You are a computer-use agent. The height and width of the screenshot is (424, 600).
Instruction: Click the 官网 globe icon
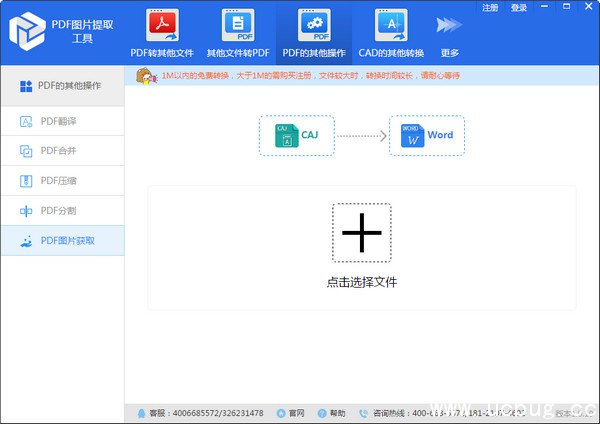(281, 413)
